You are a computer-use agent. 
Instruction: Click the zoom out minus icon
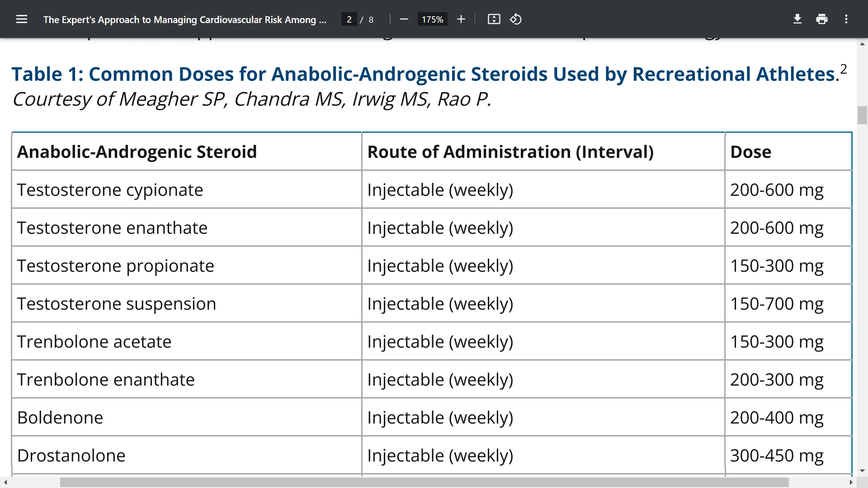(x=404, y=19)
